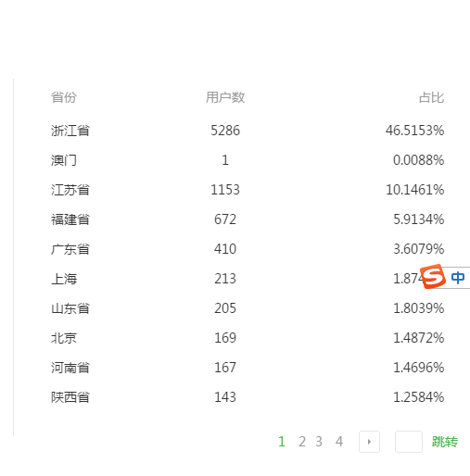Click the 陕西省 row name
470x476 pixels.
point(70,397)
